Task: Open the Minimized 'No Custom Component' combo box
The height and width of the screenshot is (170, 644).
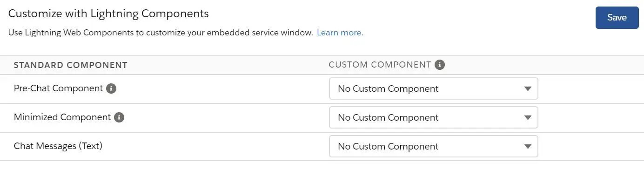Action: (433, 117)
